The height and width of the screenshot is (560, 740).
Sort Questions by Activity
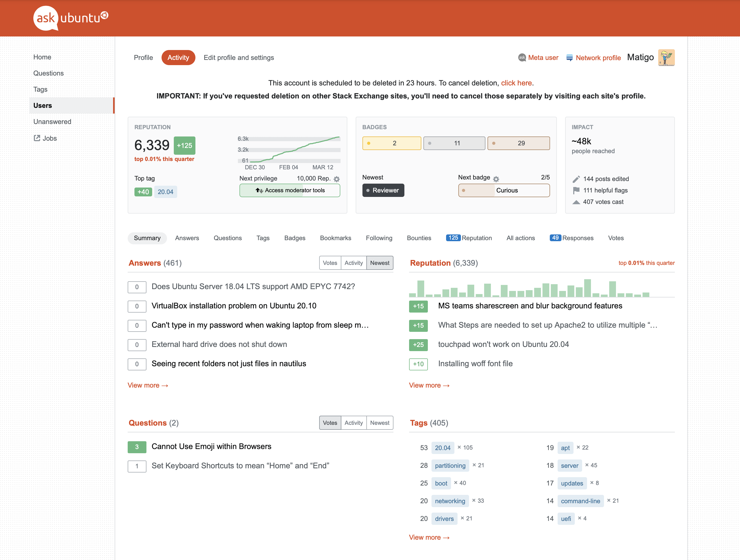(354, 423)
